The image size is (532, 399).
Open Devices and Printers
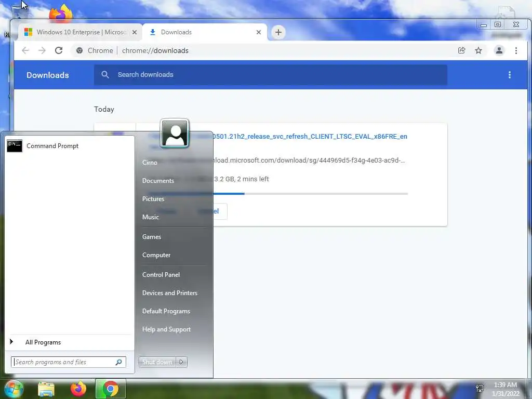[x=170, y=293]
